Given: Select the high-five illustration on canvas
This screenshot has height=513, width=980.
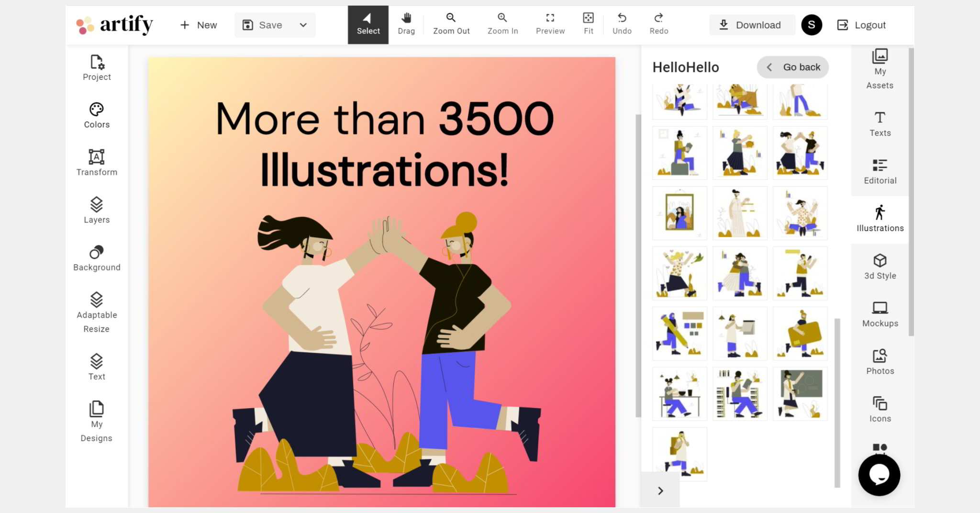Looking at the screenshot, I should pyautogui.click(x=387, y=353).
